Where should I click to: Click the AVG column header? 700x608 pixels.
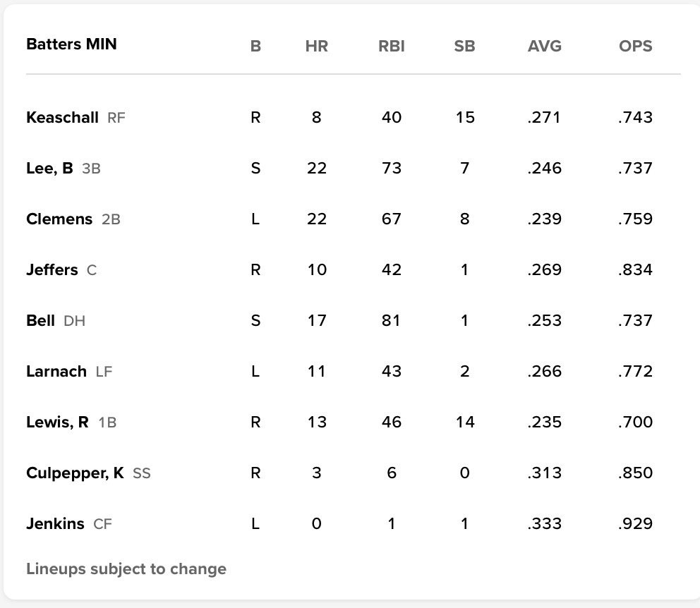[x=545, y=46]
